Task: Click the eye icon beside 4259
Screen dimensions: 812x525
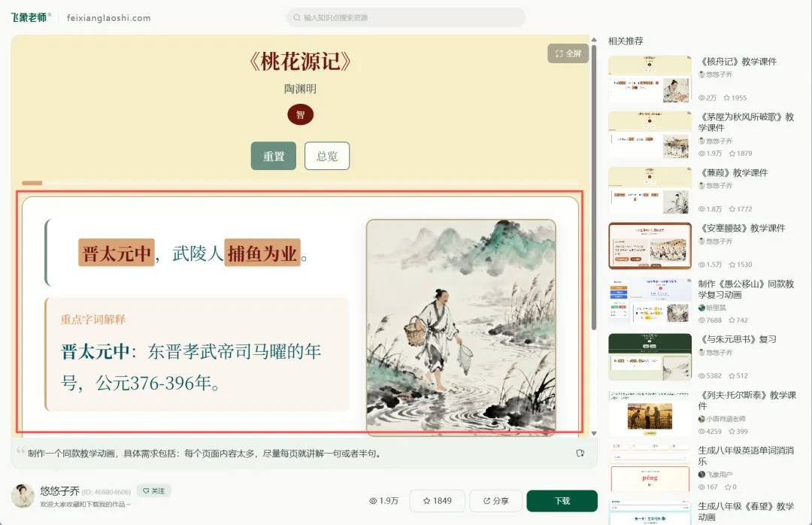Action: pyautogui.click(x=701, y=431)
